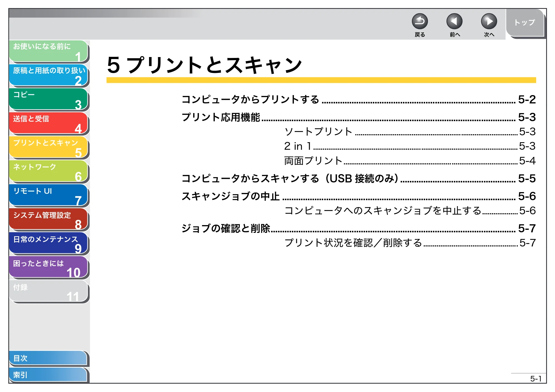The width and height of the screenshot is (555, 392).
Task: Open プリント状況を確認／削除する entry
Action: pyautogui.click(x=410, y=243)
